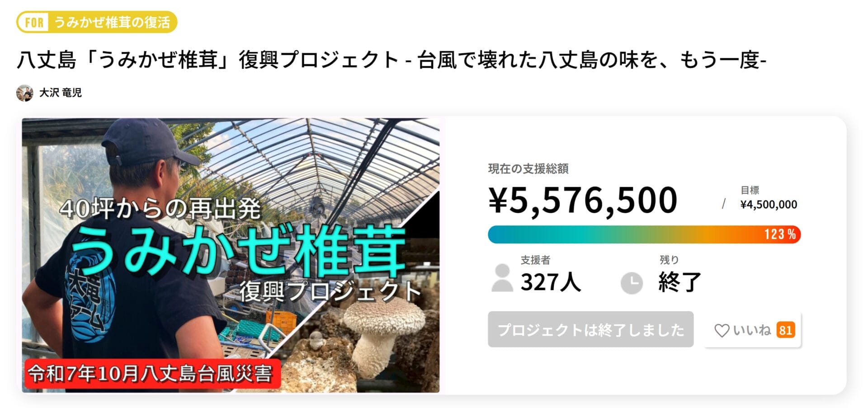Click the 現在の支援総額 label
The height and width of the screenshot is (408, 868).
(x=528, y=169)
